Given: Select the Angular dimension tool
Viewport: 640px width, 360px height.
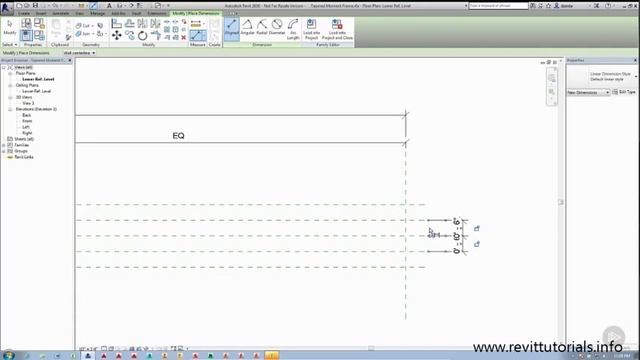Looking at the screenshot, I should tap(247, 28).
